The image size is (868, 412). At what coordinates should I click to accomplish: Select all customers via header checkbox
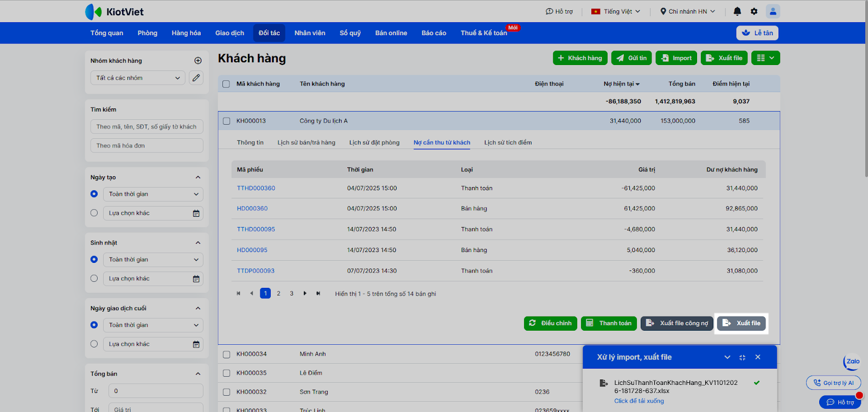pyautogui.click(x=227, y=84)
